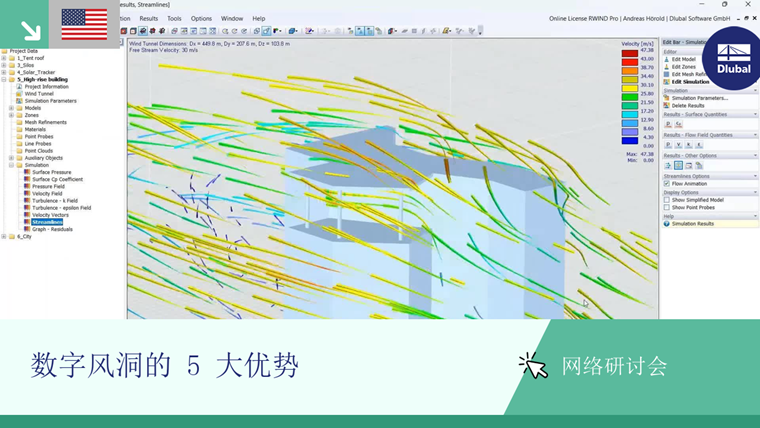Click the toolbar overflow chevron
The width and height of the screenshot is (760, 428).
point(480,32)
